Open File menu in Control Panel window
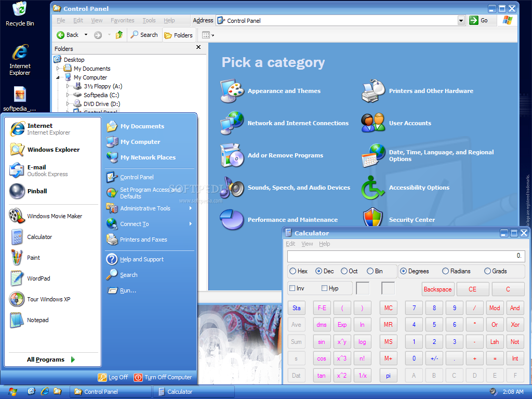 pyautogui.click(x=61, y=20)
